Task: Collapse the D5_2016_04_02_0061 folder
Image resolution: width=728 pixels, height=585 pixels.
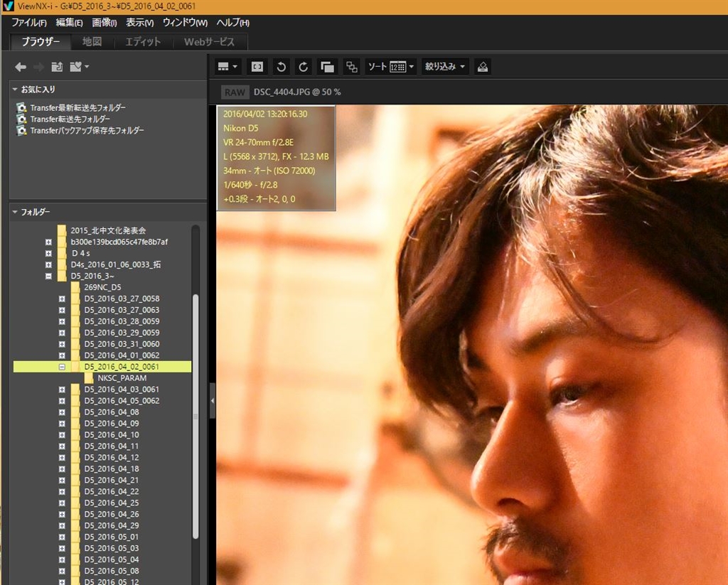Action: pos(62,367)
